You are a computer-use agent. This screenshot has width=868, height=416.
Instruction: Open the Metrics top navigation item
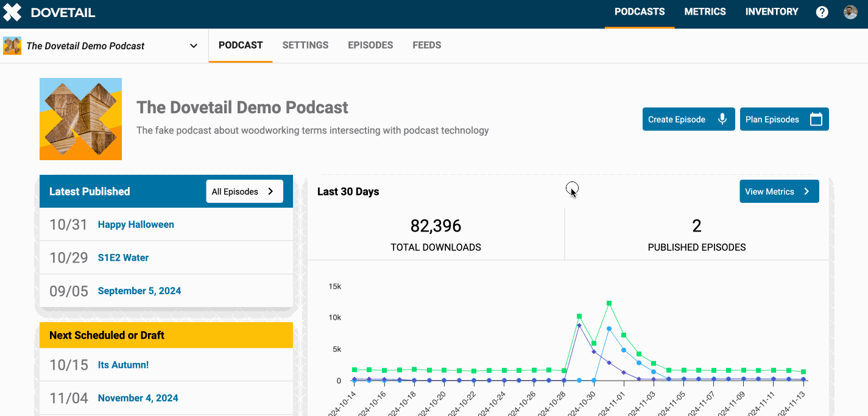pos(705,12)
